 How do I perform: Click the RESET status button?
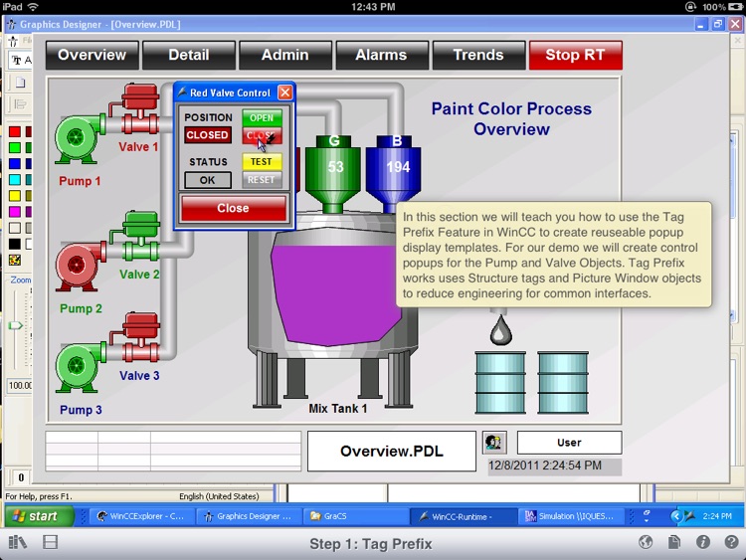pos(262,180)
